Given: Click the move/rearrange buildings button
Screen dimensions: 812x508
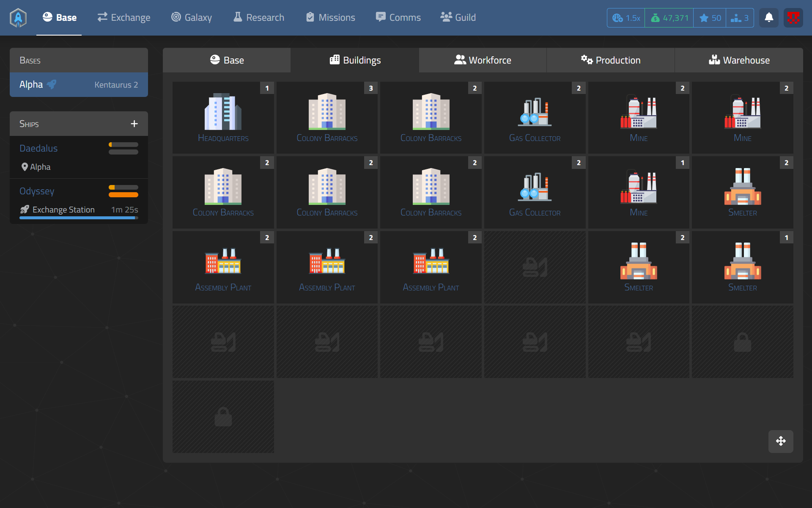Looking at the screenshot, I should (780, 441).
